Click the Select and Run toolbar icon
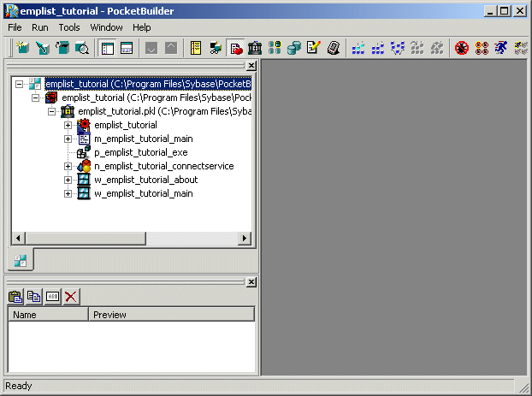The height and width of the screenshot is (396, 532). (x=521, y=48)
